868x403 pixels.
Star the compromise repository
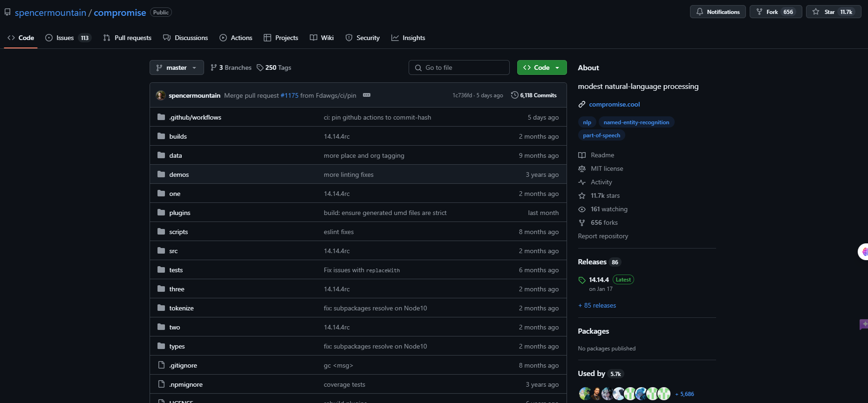click(834, 12)
